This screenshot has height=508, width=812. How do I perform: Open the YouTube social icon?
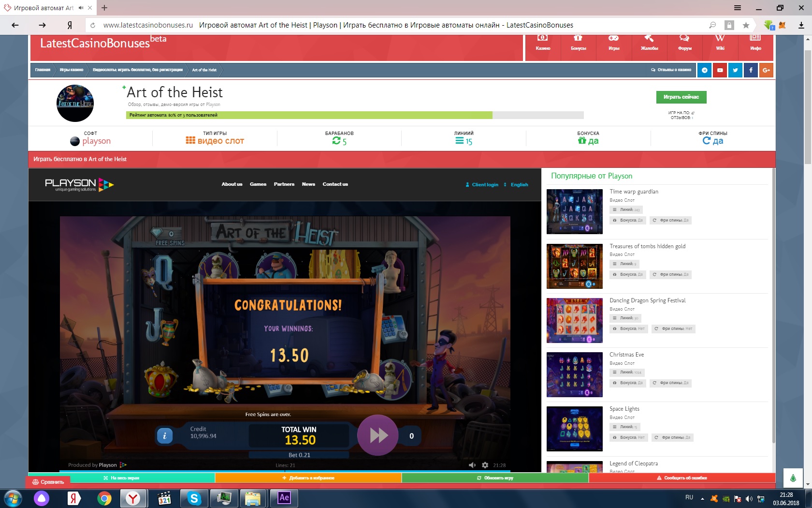click(720, 70)
